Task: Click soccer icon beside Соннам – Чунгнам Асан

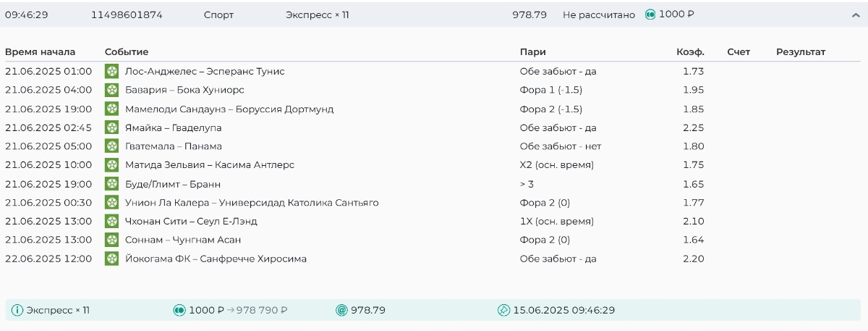Action: coord(111,240)
